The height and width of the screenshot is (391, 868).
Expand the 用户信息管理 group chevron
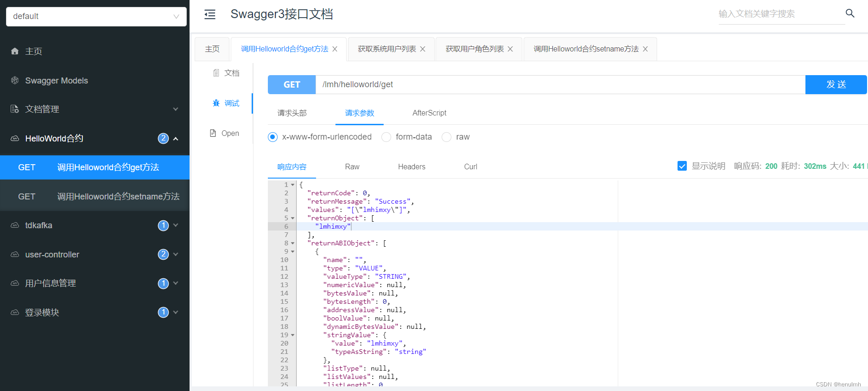(176, 283)
